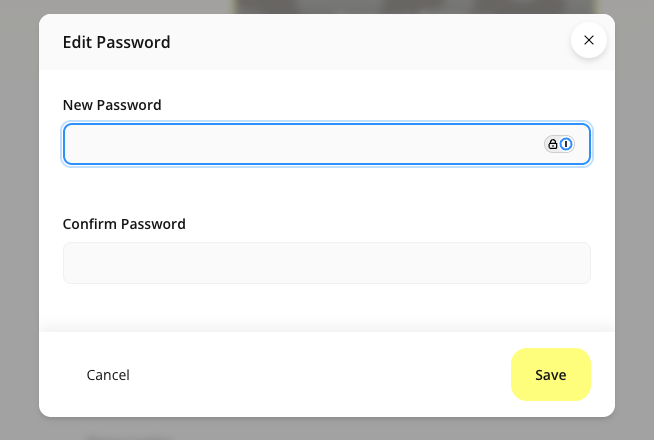
Task: Select the password manager lock badge
Action: tap(553, 144)
